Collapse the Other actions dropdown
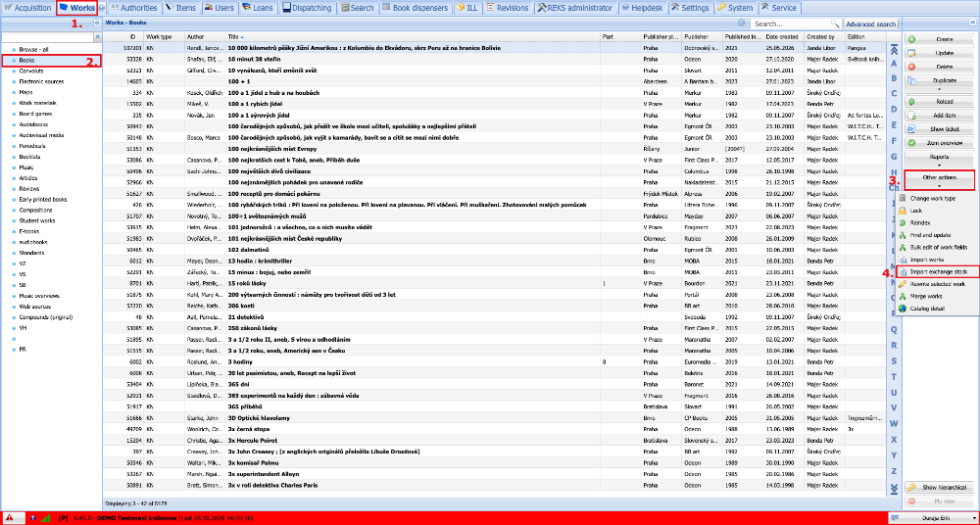Screen dimensions: 980x525 click(940, 180)
